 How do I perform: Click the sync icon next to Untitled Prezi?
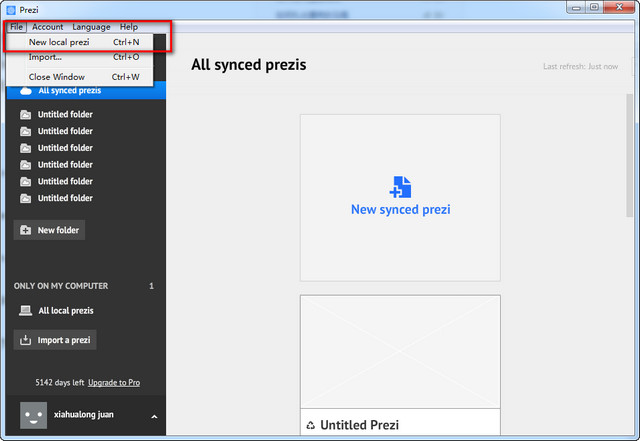(310, 425)
